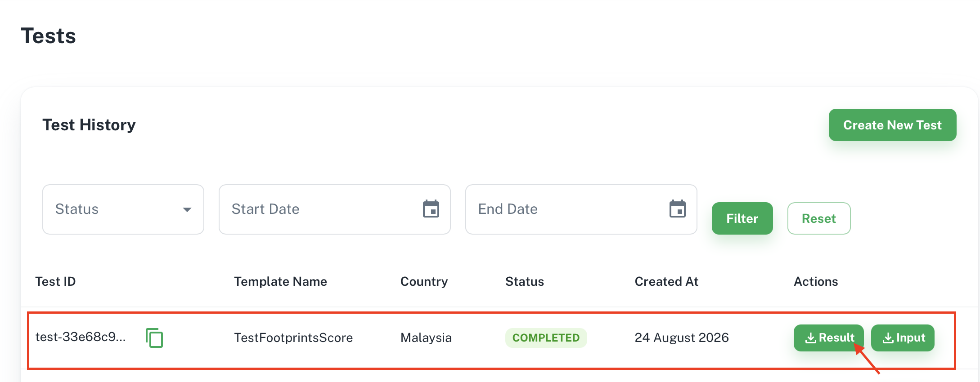Click the test-33e68c9... test ID text
This screenshot has height=382, width=980.
click(x=81, y=337)
